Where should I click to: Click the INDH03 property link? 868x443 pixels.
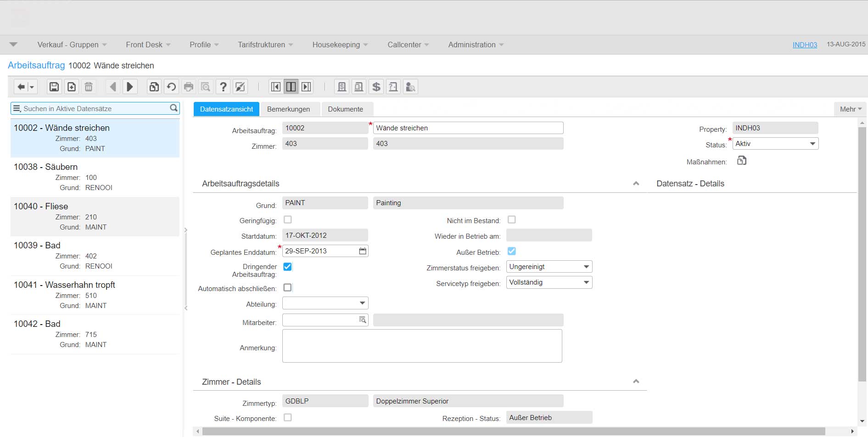coord(805,45)
